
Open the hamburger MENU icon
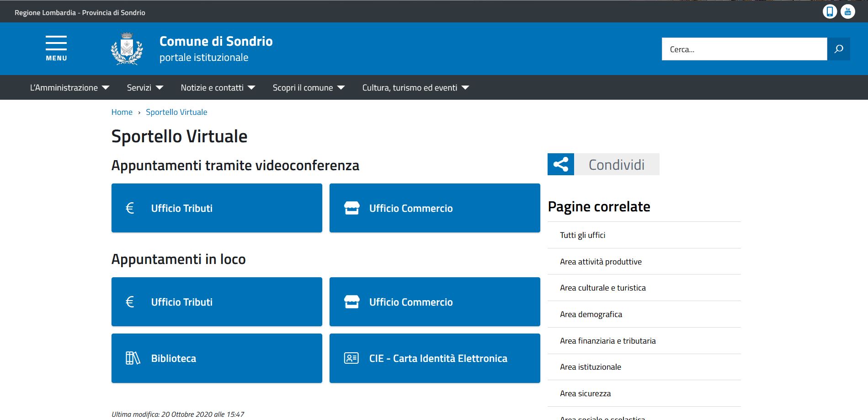(56, 48)
